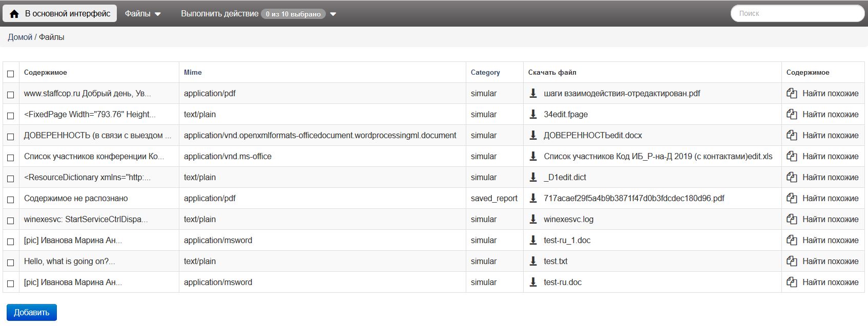The width and height of the screenshot is (868, 326).
Task: Click Домой breadcrumb link
Action: pyautogui.click(x=20, y=37)
